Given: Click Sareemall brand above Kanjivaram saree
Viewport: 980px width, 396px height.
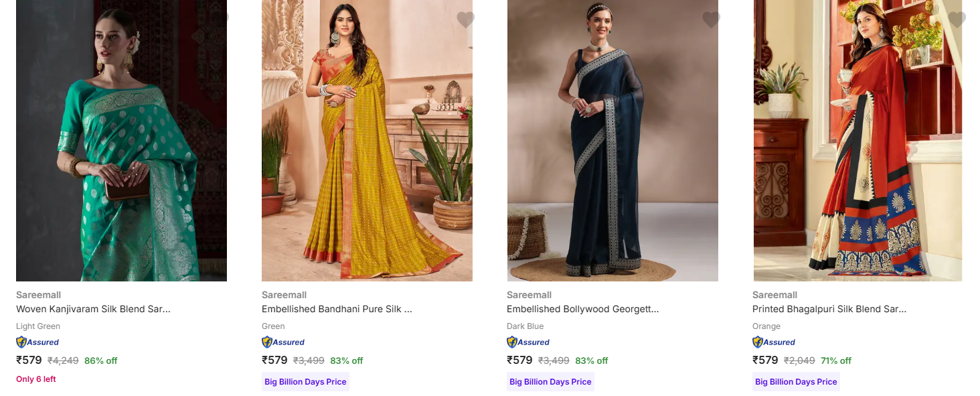Looking at the screenshot, I should point(38,295).
